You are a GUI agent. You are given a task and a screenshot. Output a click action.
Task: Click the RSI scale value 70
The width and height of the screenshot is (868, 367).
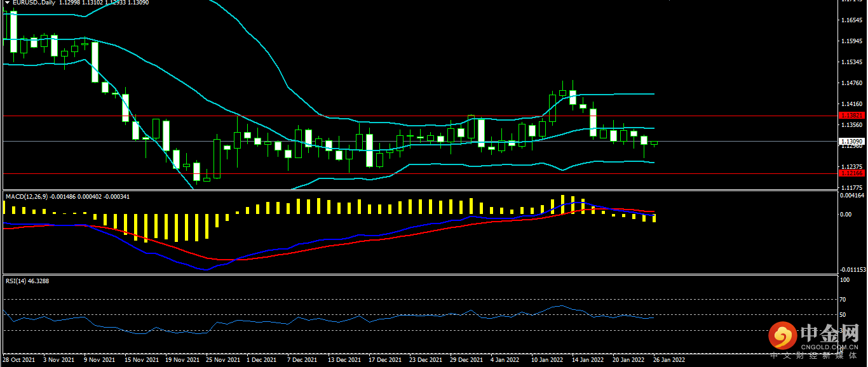tap(843, 299)
